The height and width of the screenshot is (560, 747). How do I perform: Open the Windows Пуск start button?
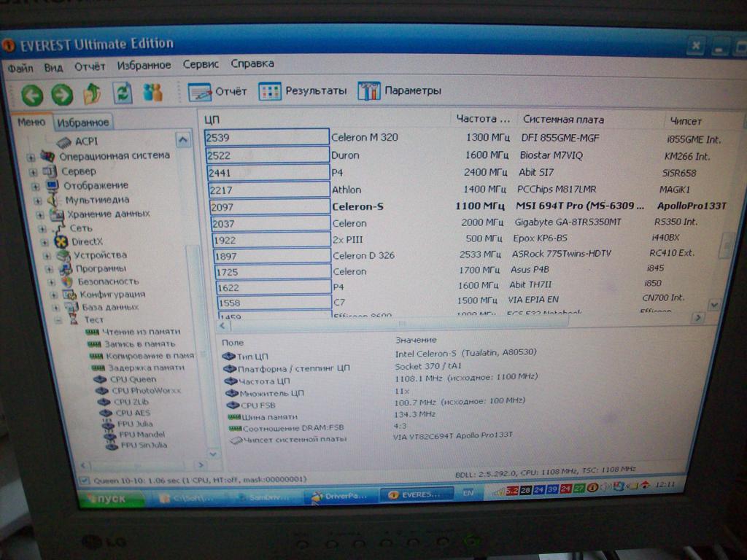112,499
